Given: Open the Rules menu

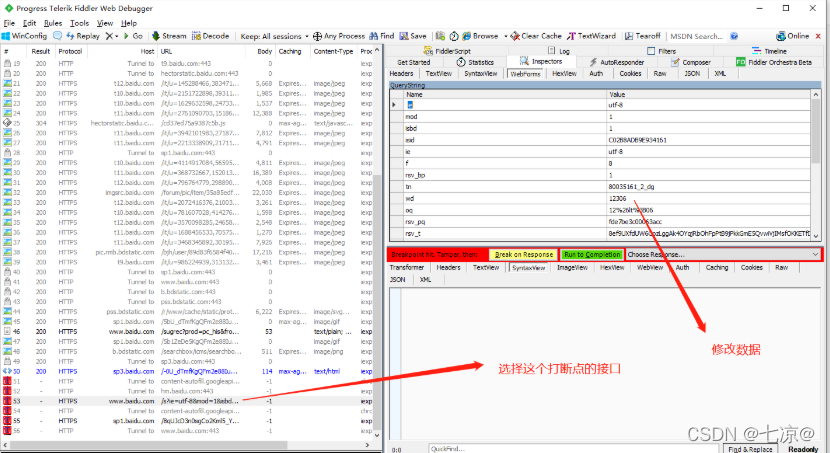Looking at the screenshot, I should pos(53,23).
